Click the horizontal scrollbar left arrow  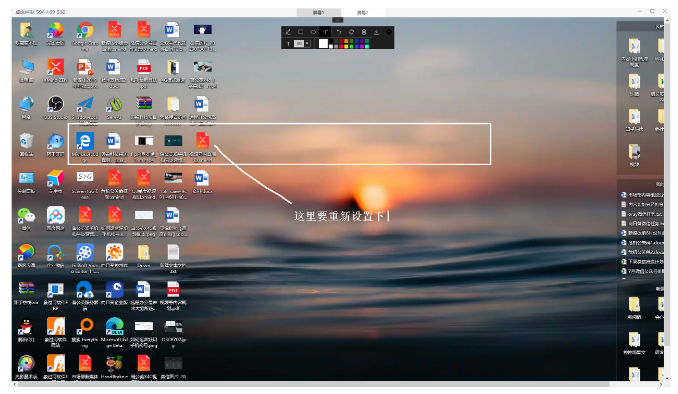pyautogui.click(x=15, y=384)
